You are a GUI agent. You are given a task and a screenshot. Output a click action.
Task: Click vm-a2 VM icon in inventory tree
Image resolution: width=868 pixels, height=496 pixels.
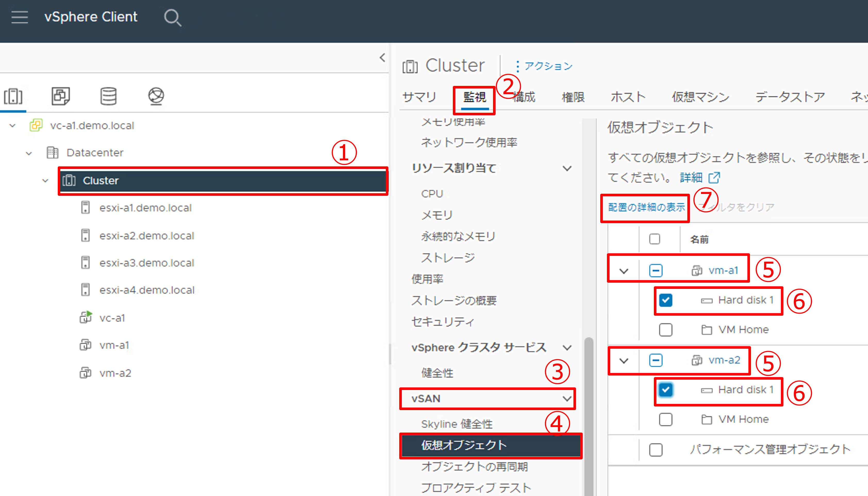click(86, 373)
